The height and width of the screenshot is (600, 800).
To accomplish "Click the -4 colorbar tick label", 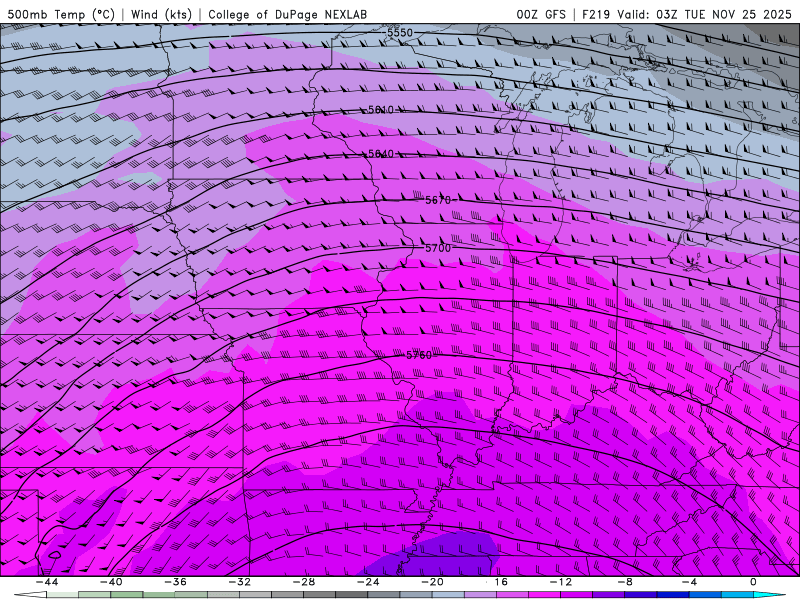I will tap(690, 582).
